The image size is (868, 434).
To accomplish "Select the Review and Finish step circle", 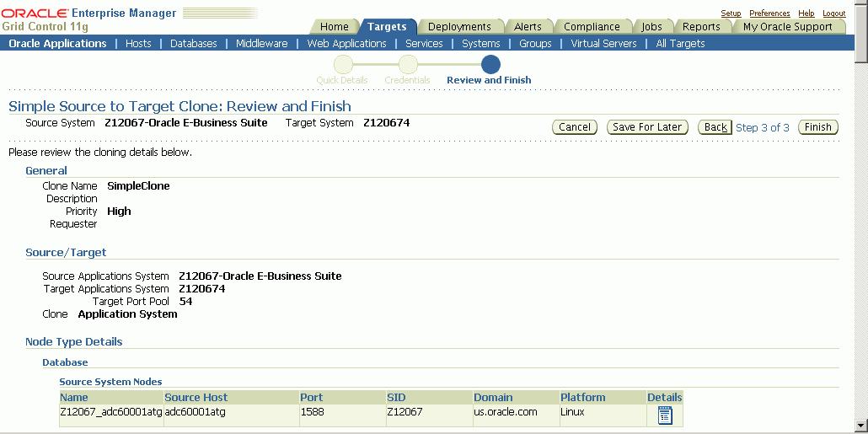I will pos(491,65).
